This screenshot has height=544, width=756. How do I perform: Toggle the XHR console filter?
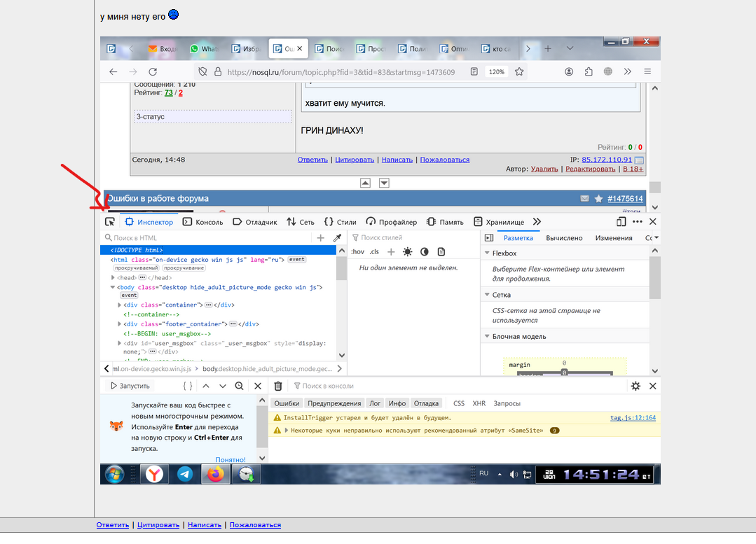(479, 403)
